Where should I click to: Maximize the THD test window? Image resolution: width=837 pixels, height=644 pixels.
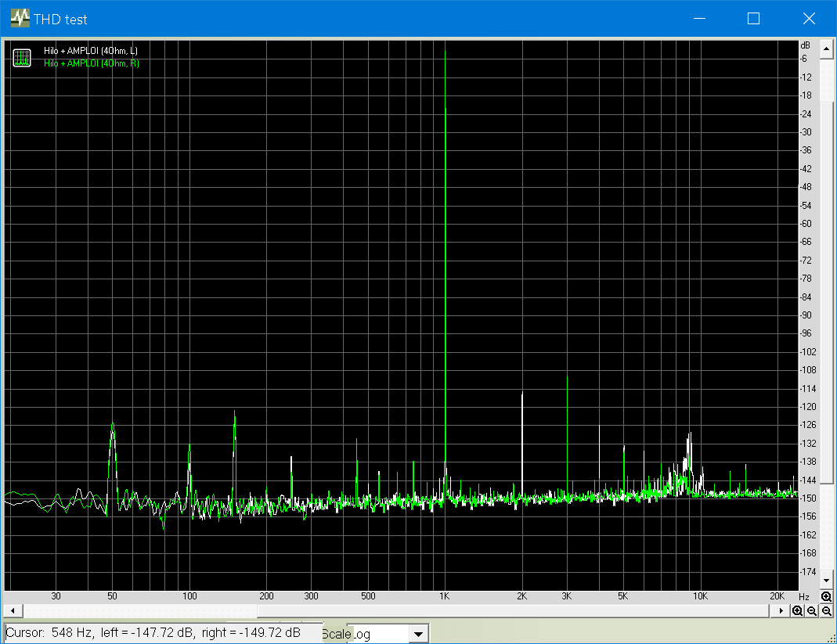point(753,19)
